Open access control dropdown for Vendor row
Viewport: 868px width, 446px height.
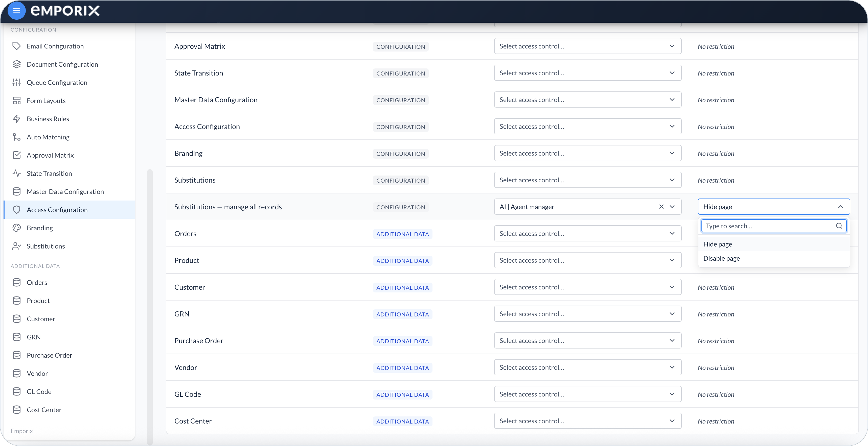click(588, 367)
